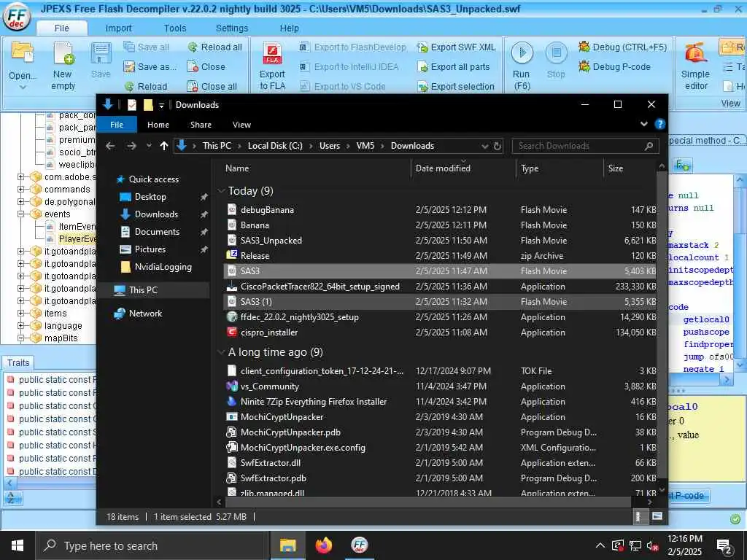Open the Simple editor tool
Image resolution: width=747 pixels, height=560 pixels.
click(x=695, y=66)
